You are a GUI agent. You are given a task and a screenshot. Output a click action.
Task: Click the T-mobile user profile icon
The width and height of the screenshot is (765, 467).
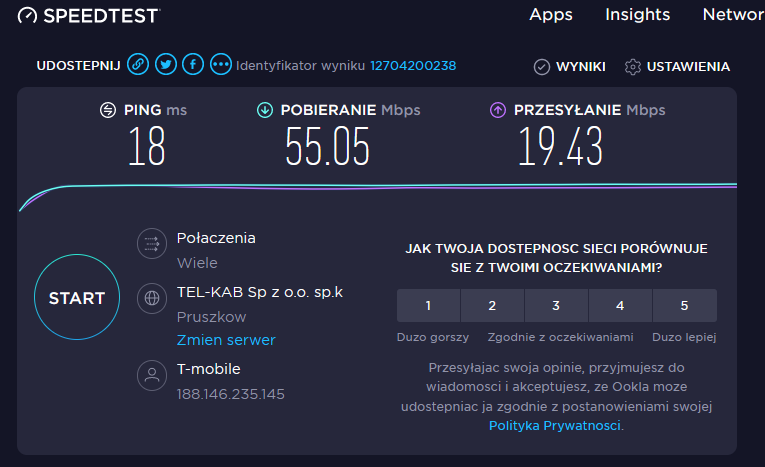152,375
